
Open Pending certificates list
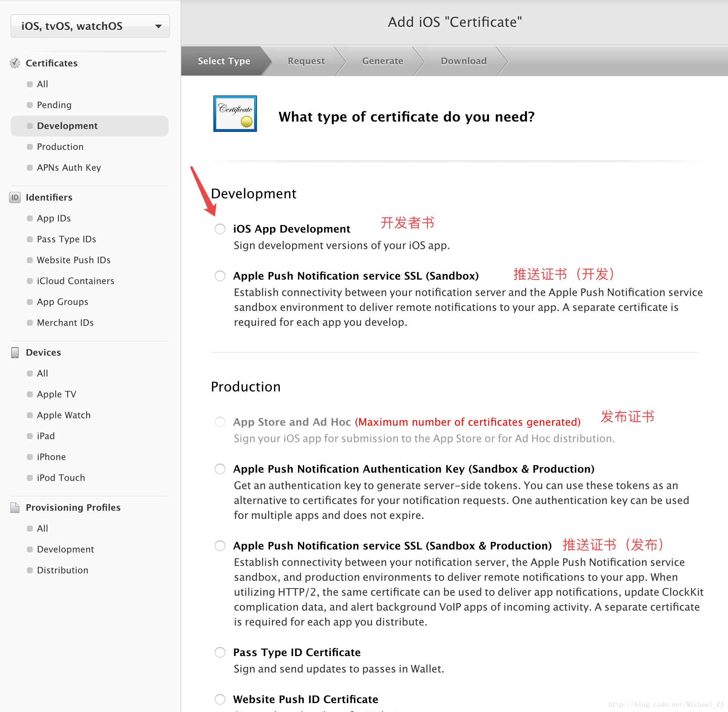[x=54, y=105]
